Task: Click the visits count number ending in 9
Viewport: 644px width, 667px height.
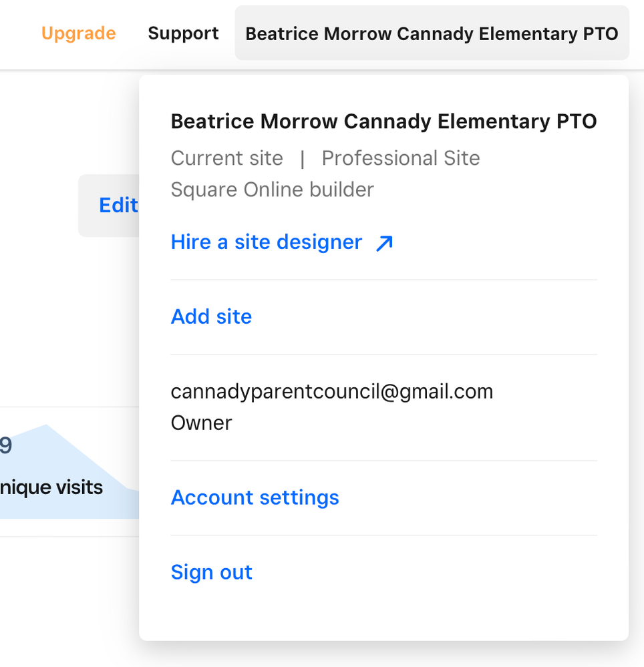Action: 6,445
